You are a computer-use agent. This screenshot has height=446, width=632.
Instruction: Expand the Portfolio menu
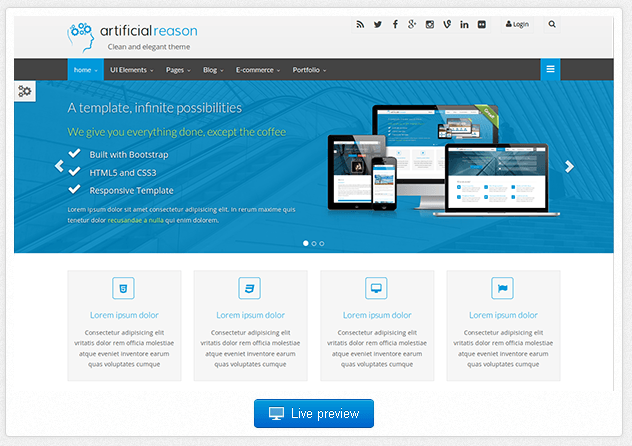point(309,70)
